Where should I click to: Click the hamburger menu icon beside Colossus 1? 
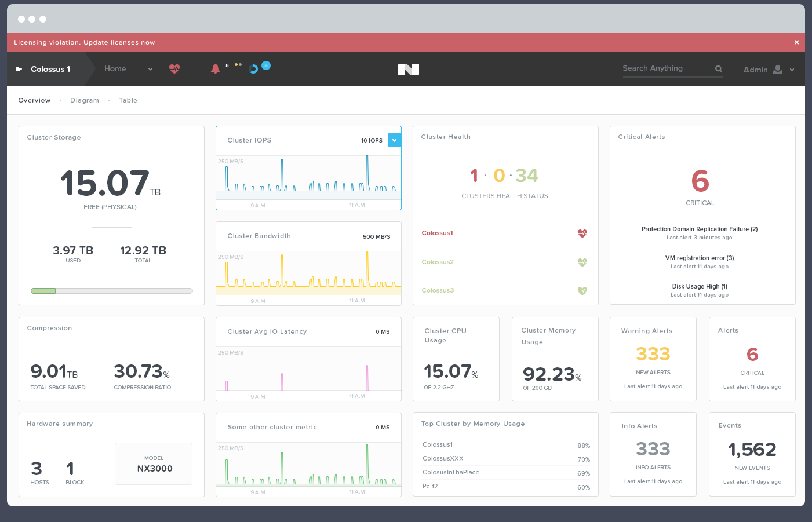[x=19, y=69]
